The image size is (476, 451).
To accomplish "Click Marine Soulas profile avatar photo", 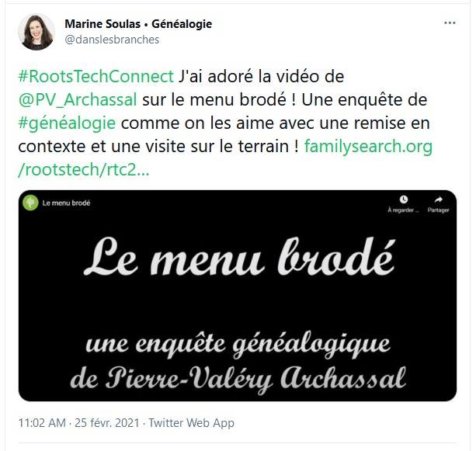I will point(36,32).
